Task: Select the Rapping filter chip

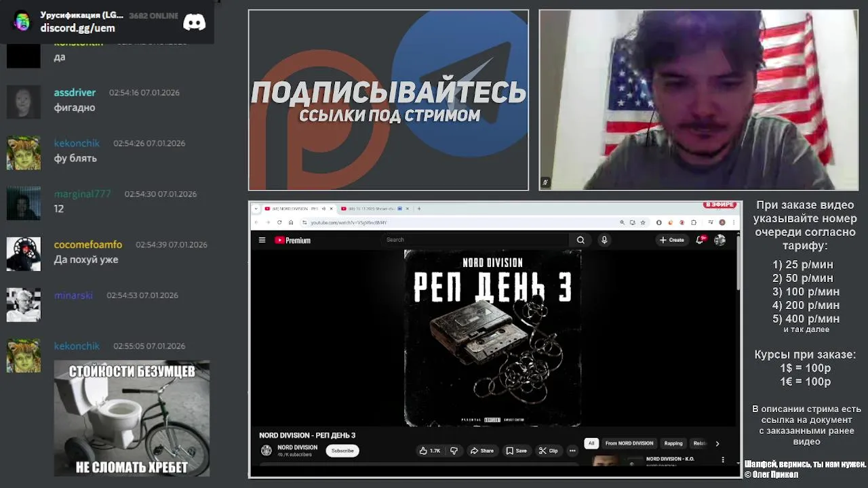Action: pos(673,444)
